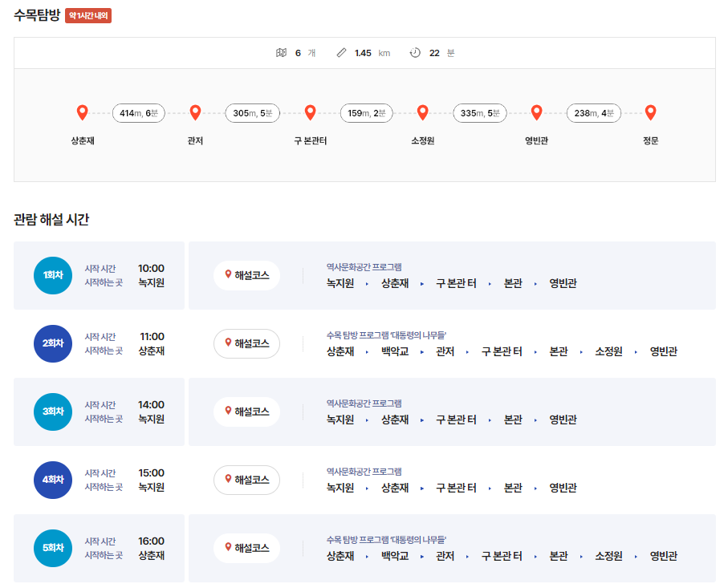Click the pencil distance icon beside 1.45 km
The image size is (728, 588).
[x=341, y=53]
